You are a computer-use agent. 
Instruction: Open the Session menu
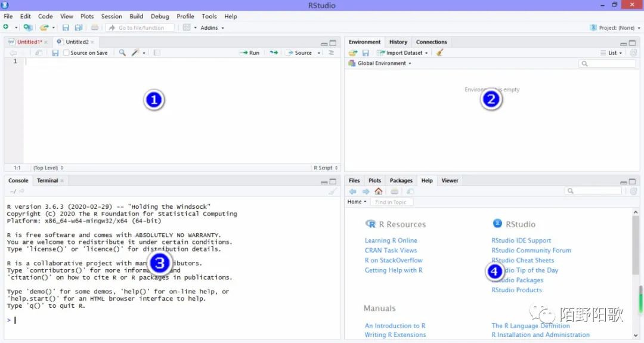click(112, 17)
